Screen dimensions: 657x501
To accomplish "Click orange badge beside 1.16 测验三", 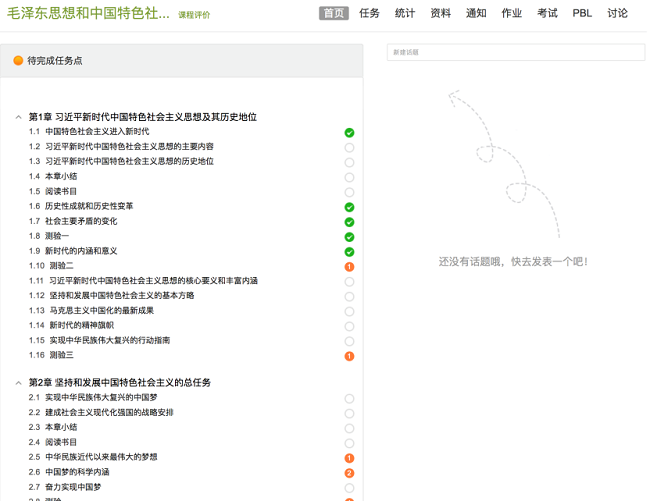I will pyautogui.click(x=349, y=356).
